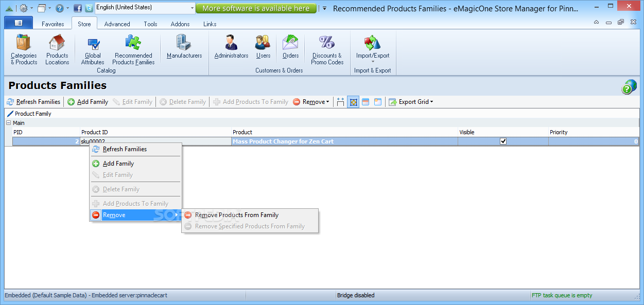Open Global Attributes
Image resolution: width=644 pixels, height=305 pixels.
click(93, 50)
